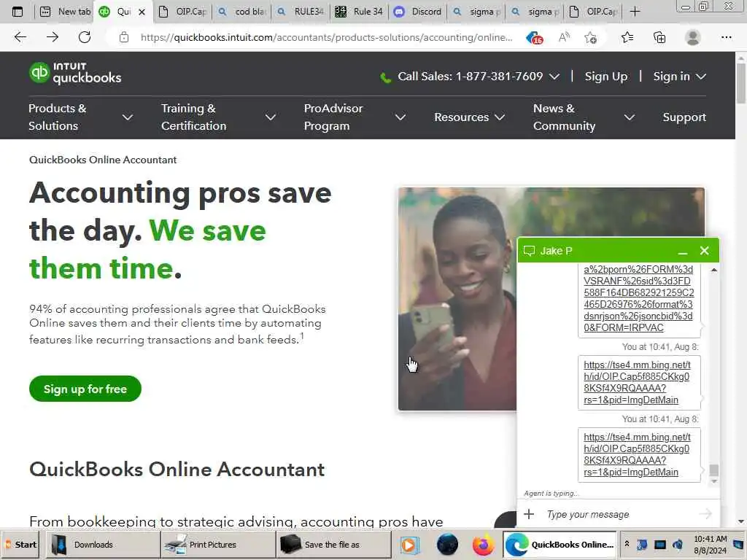Launch Firefox from the taskbar
The height and width of the screenshot is (560, 747).
click(x=483, y=545)
